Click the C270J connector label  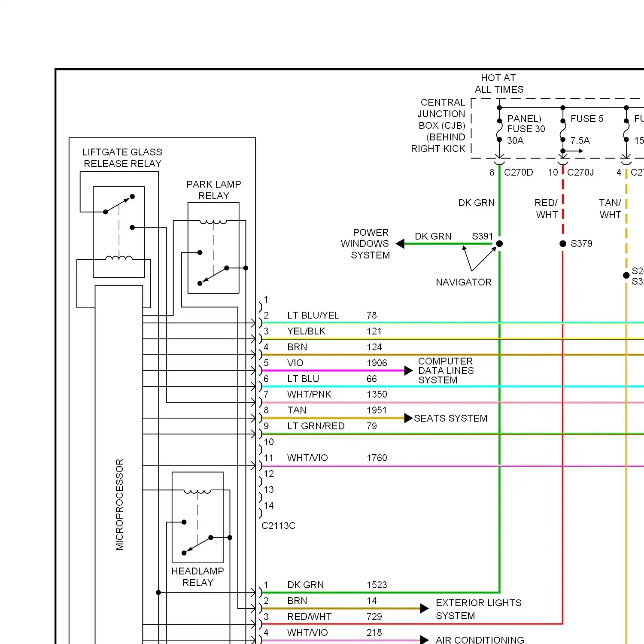point(580,173)
